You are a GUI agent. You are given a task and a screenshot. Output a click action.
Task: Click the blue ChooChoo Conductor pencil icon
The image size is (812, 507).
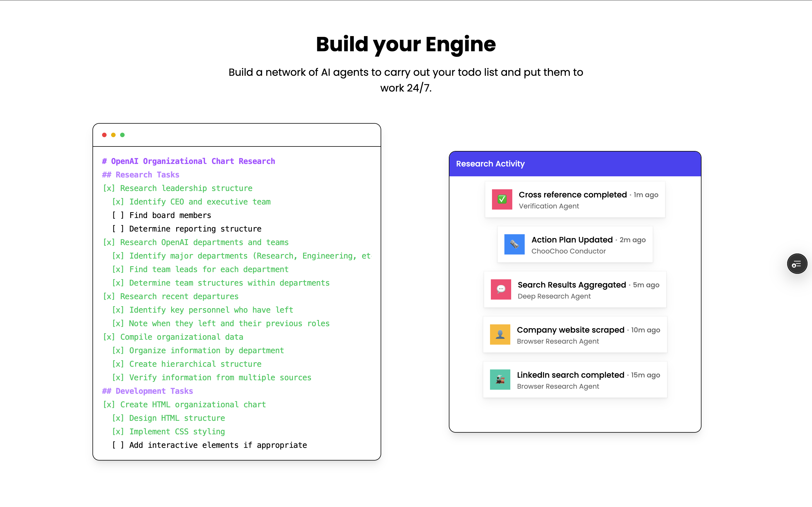pos(514,244)
